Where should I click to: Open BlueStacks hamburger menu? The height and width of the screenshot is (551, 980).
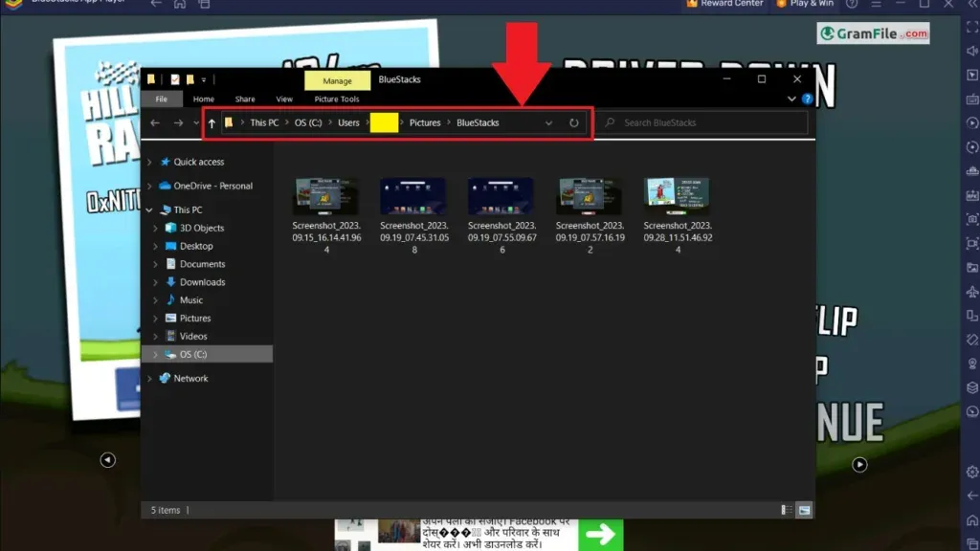click(x=877, y=4)
